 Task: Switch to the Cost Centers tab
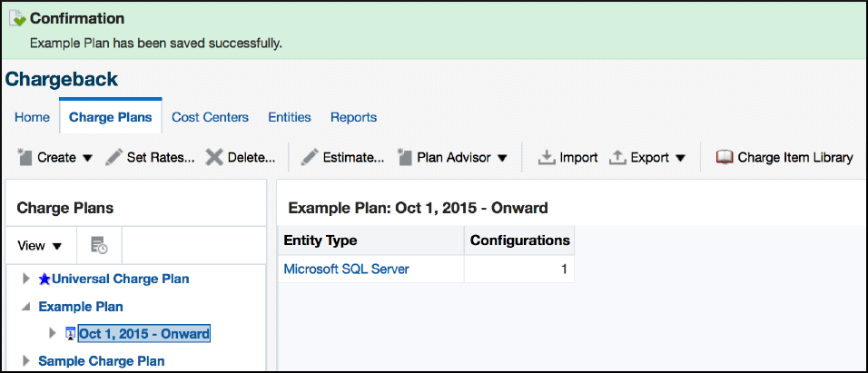[210, 117]
